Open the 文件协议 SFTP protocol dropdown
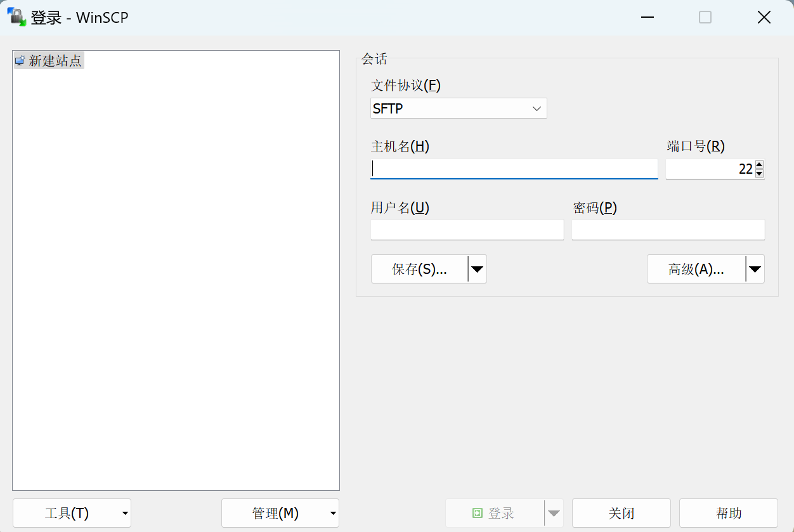This screenshot has width=794, height=532. pos(459,108)
